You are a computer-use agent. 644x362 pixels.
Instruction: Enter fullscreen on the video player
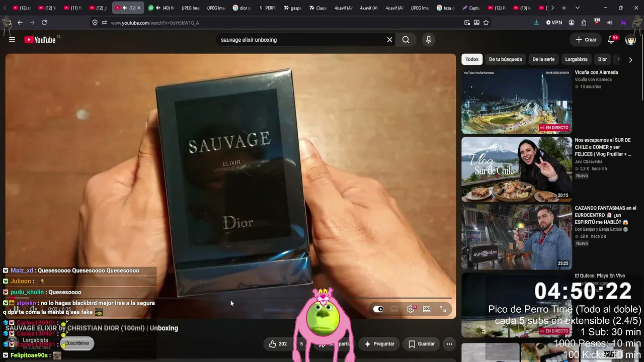tap(443, 309)
